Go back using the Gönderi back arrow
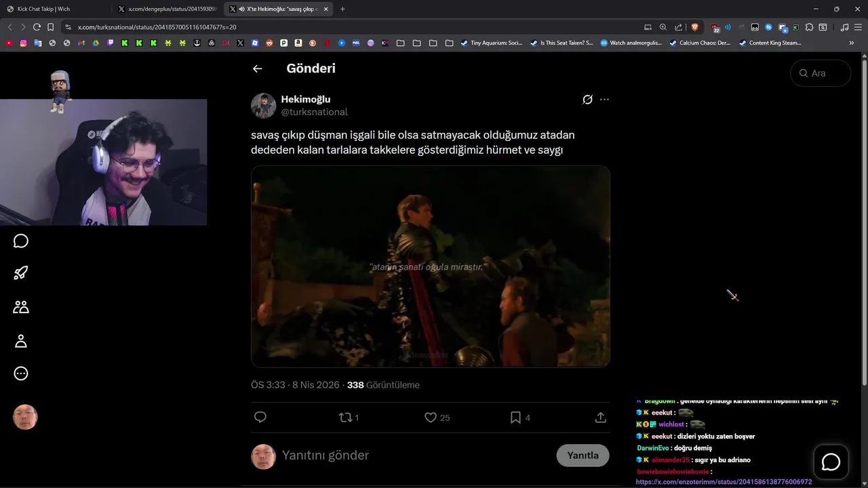 pos(257,68)
